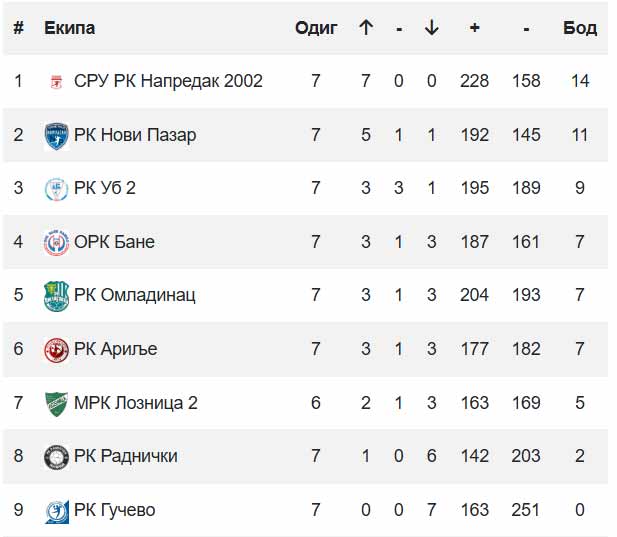Click the МРК Лозница 2 logo

(x=56, y=403)
